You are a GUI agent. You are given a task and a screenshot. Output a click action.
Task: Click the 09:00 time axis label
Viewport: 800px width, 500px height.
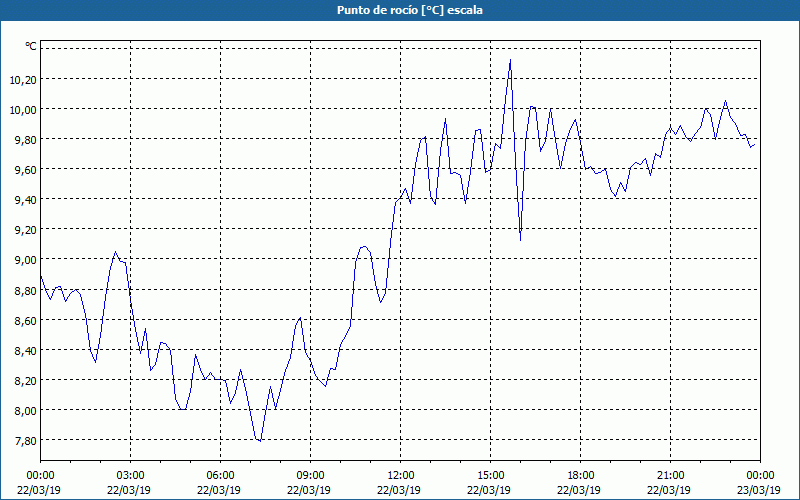tap(311, 476)
